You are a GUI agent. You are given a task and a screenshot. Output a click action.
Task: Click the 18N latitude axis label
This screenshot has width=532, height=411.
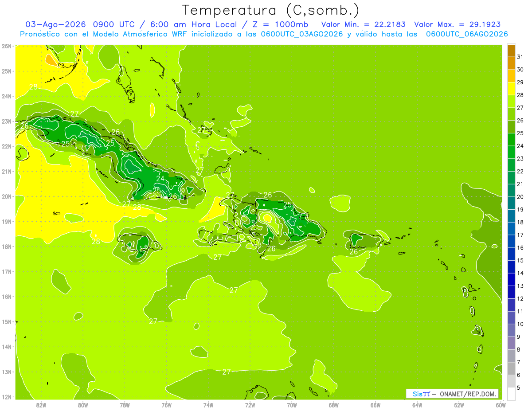coord(7,247)
